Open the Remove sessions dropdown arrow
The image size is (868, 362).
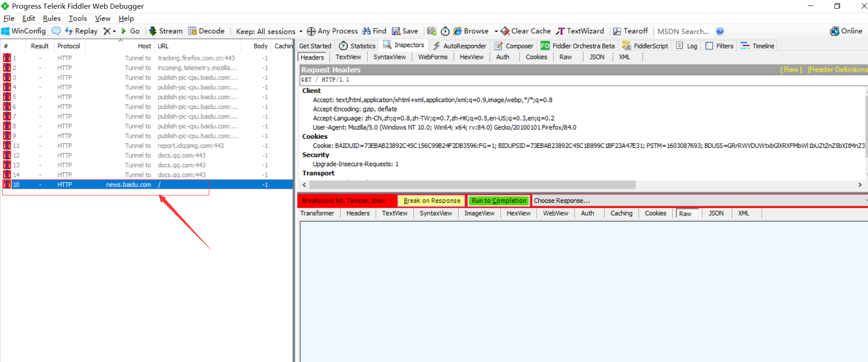click(x=114, y=31)
